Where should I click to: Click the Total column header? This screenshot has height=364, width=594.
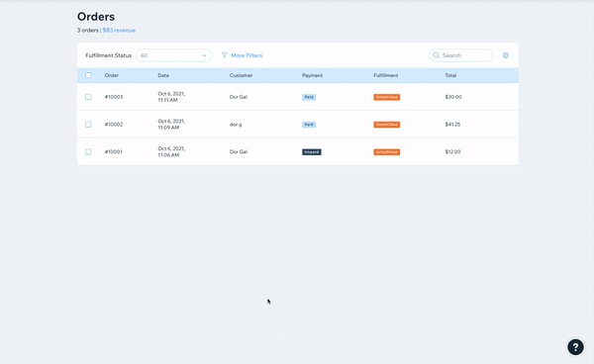[x=450, y=75]
